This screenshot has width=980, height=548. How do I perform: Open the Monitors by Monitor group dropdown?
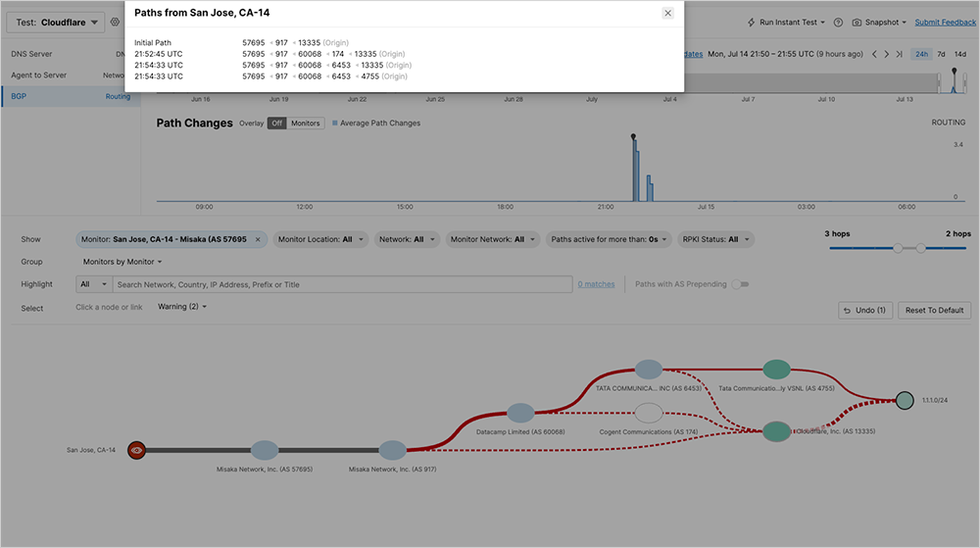[x=122, y=262]
